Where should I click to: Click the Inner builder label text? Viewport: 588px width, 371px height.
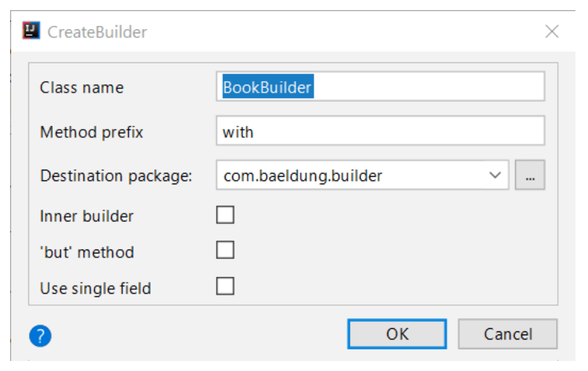pyautogui.click(x=87, y=216)
